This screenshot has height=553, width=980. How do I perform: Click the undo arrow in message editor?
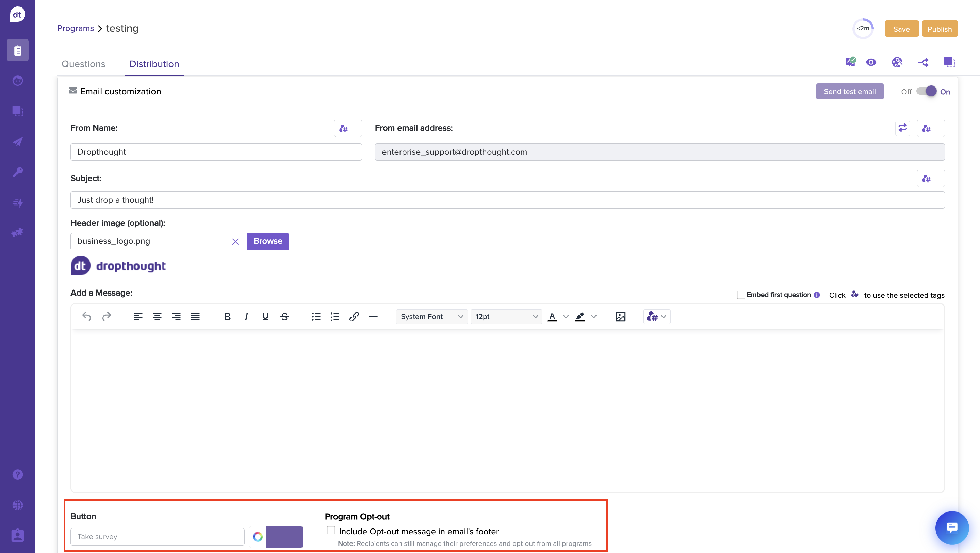click(87, 317)
